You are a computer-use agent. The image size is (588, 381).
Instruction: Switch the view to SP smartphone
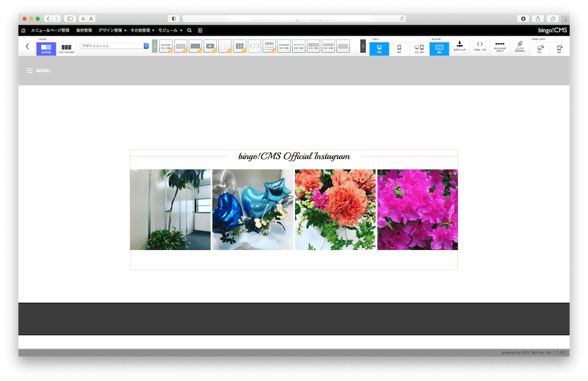click(399, 49)
